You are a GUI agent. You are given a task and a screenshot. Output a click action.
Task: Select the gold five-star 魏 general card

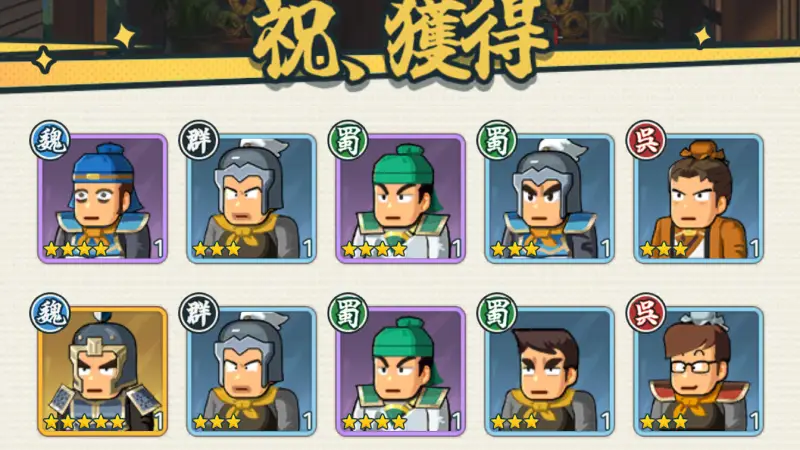click(103, 371)
